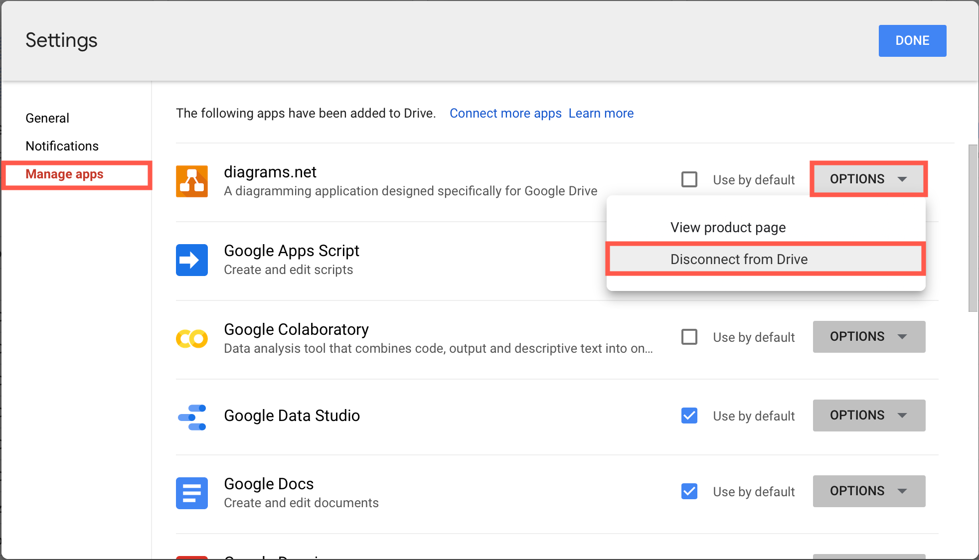The image size is (979, 560).
Task: Open the General settings section
Action: [47, 118]
